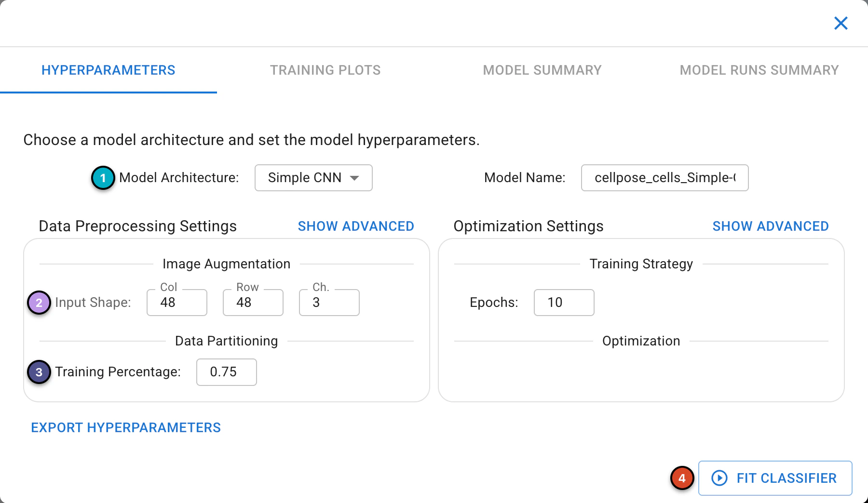Click the Image Augmentation section heading
This screenshot has height=503, width=868.
[x=227, y=264]
